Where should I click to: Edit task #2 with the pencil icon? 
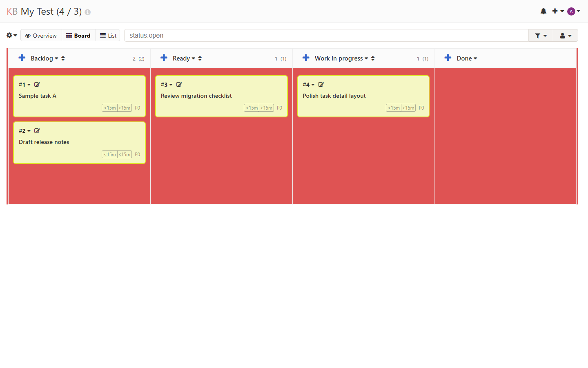point(37,131)
